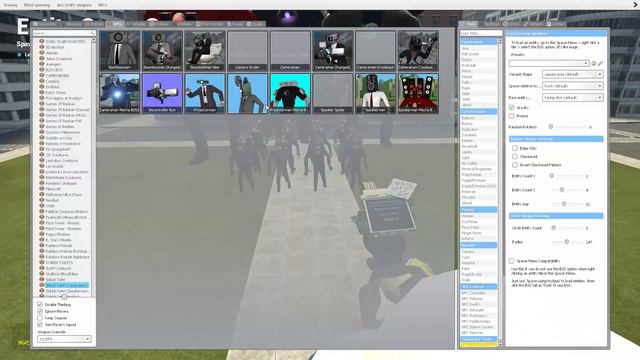Click the Skibidi Toilet category icon
The image size is (640, 360).
[x=42, y=279]
